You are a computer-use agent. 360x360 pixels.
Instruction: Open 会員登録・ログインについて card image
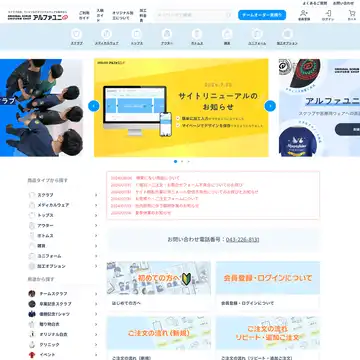(x=268, y=278)
